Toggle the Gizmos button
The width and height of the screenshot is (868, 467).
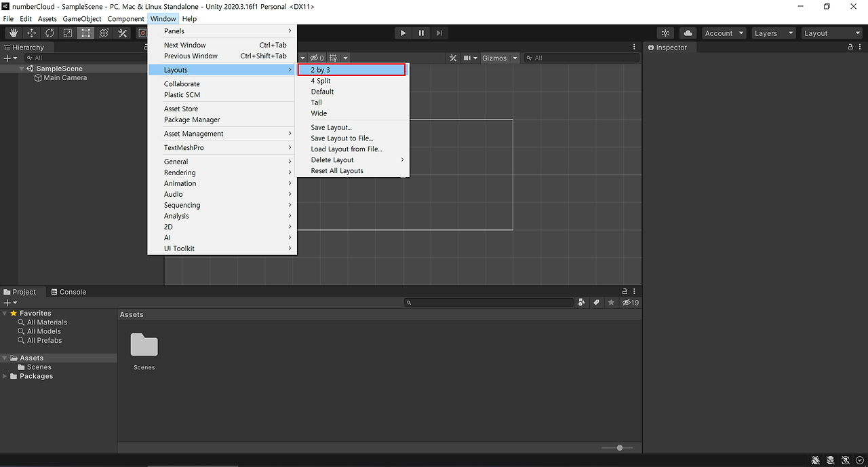pyautogui.click(x=494, y=58)
